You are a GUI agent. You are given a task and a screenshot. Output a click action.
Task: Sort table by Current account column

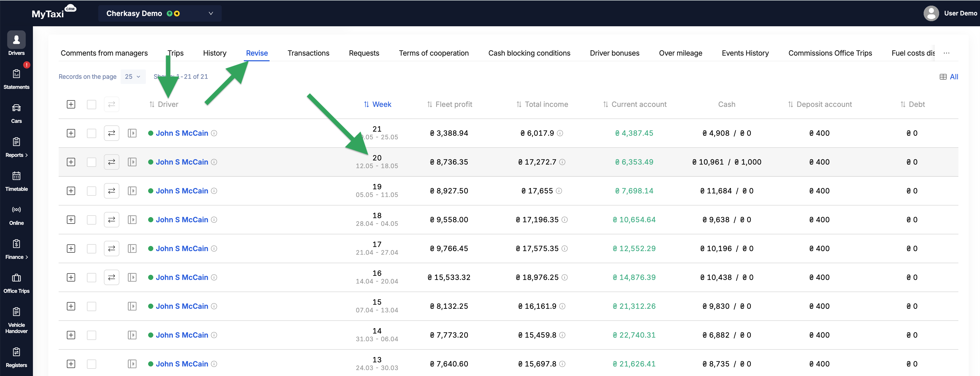(x=635, y=104)
